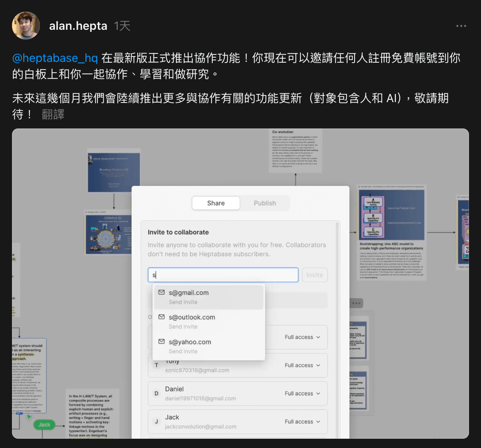Click the Invite button
The width and height of the screenshot is (481, 448).
click(x=314, y=275)
